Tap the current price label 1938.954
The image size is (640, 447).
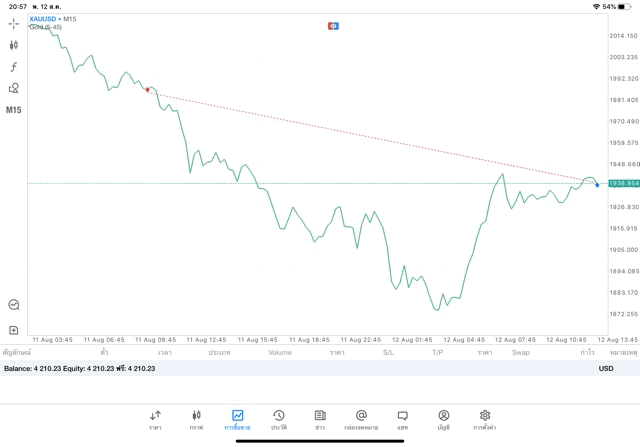click(x=623, y=184)
